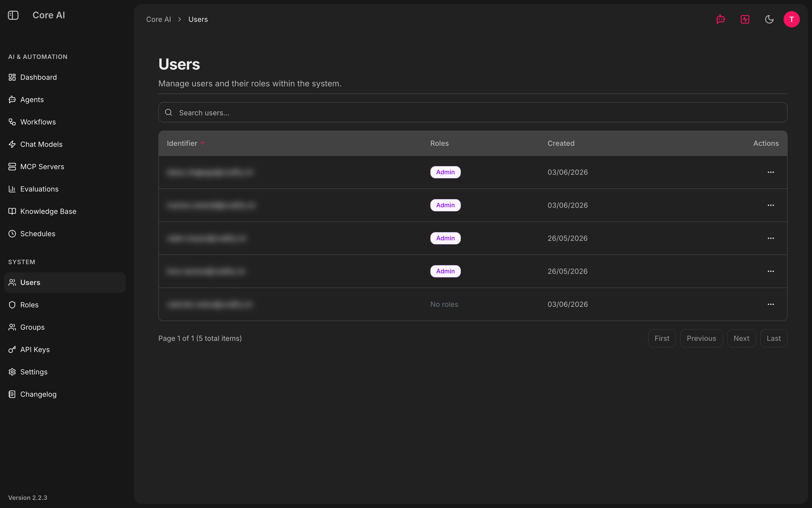Open actions menu for fourth user row
This screenshot has height=508, width=812.
click(771, 271)
